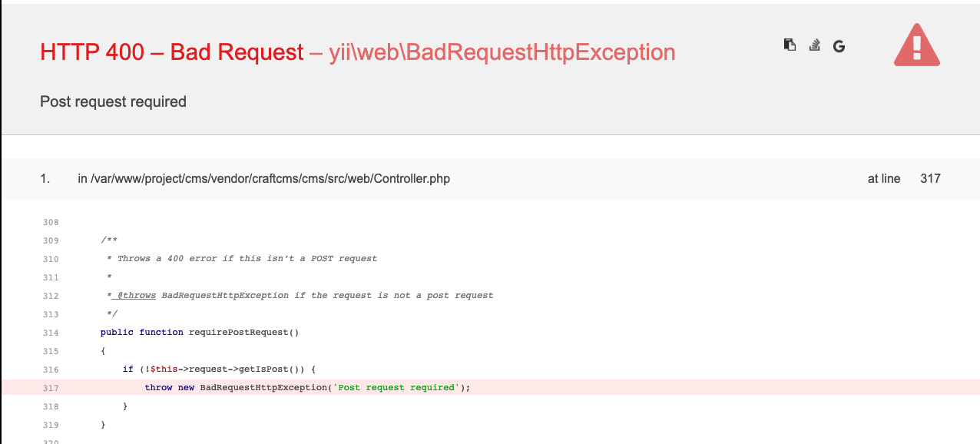Image resolution: width=980 pixels, height=444 pixels.
Task: Click the HTTP 400 – Bad Request heading
Action: tap(171, 52)
